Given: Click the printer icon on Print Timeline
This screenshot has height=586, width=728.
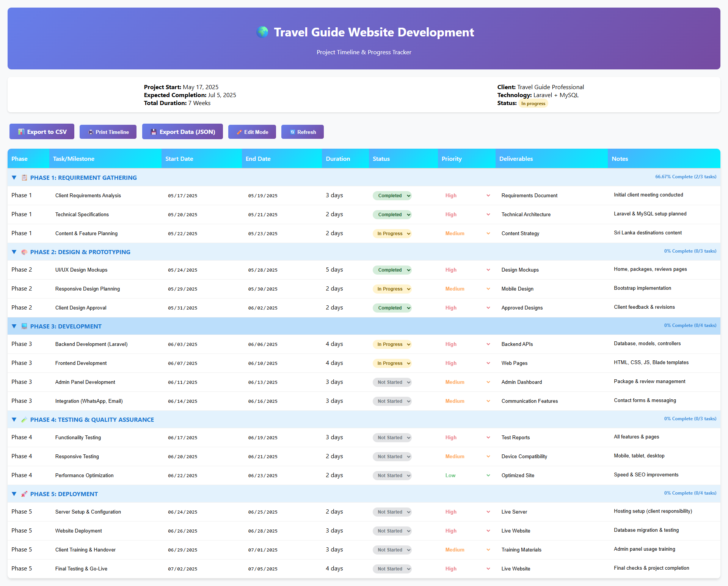Looking at the screenshot, I should (91, 132).
